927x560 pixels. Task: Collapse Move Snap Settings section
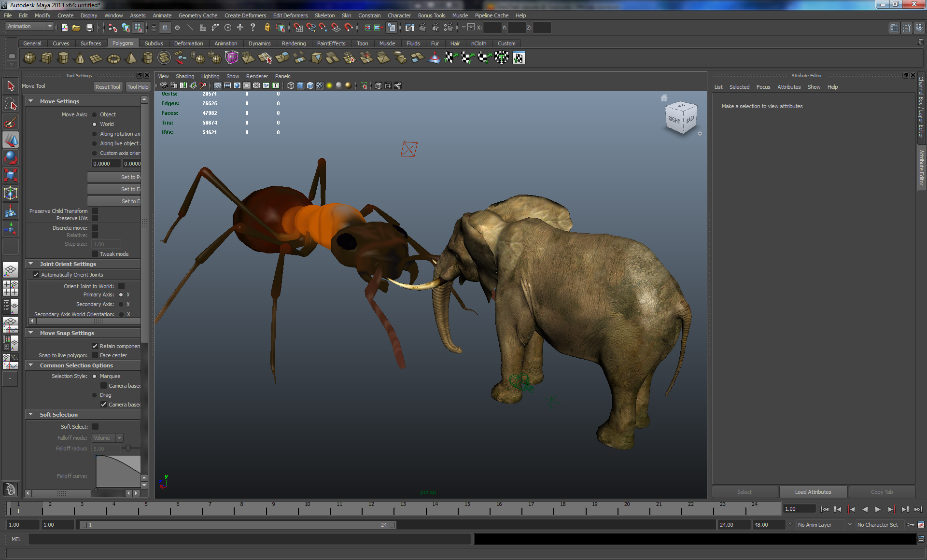(x=31, y=333)
